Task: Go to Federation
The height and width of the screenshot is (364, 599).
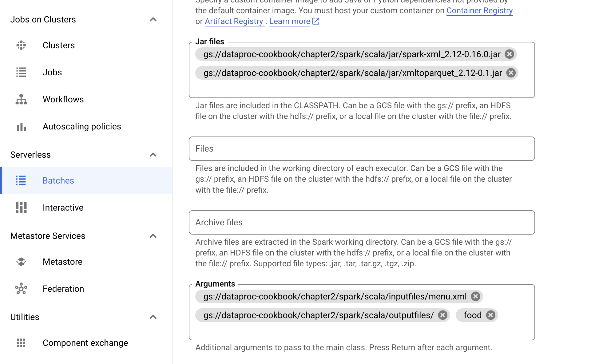Action: (x=63, y=289)
